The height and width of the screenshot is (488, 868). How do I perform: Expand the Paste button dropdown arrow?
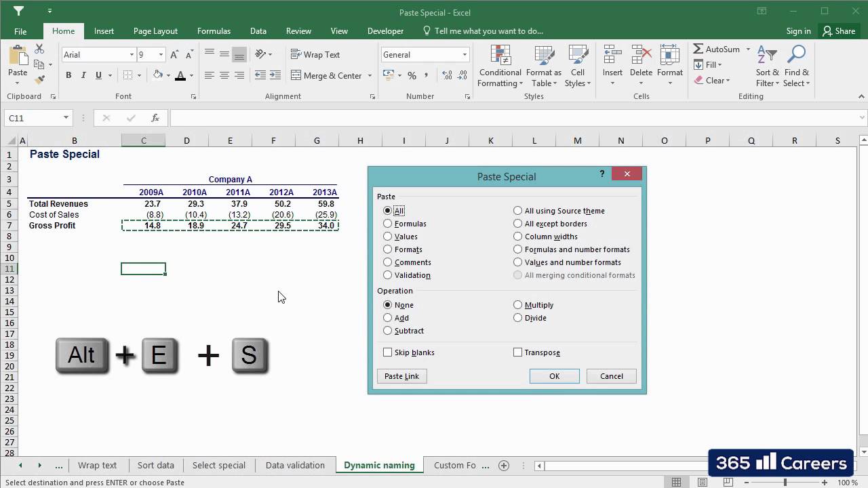click(18, 82)
